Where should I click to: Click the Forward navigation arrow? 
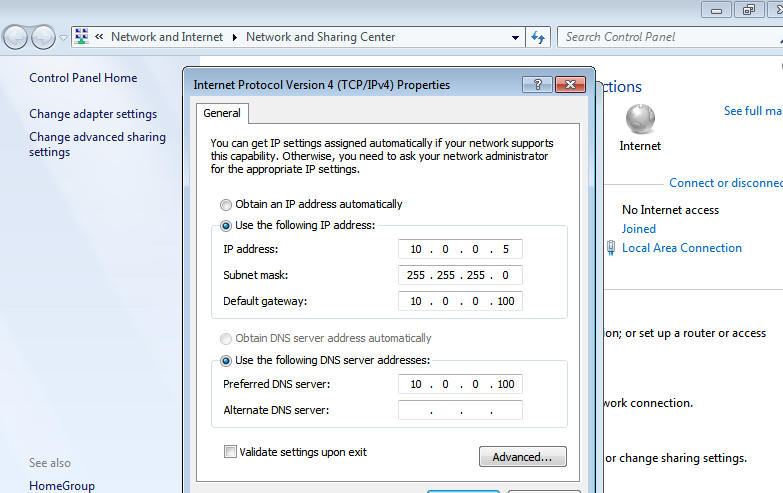43,37
